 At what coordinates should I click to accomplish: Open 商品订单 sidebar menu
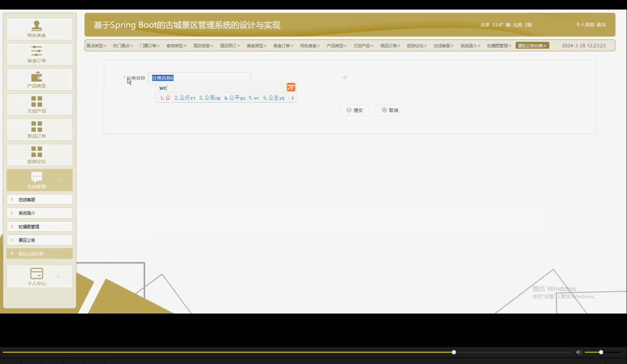tap(39, 129)
